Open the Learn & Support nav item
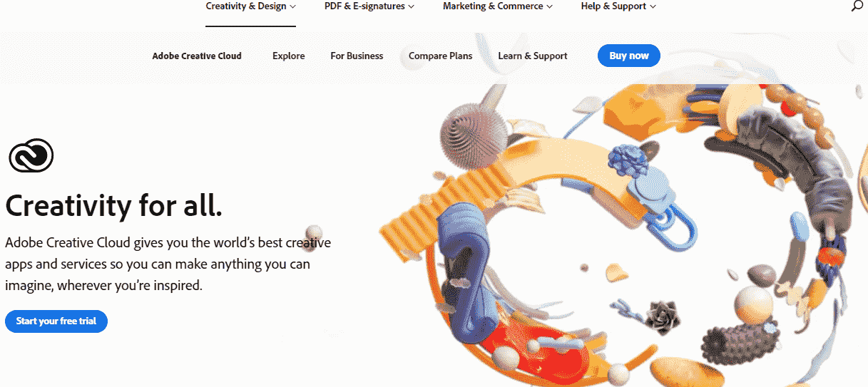This screenshot has height=387, width=868. click(x=533, y=56)
